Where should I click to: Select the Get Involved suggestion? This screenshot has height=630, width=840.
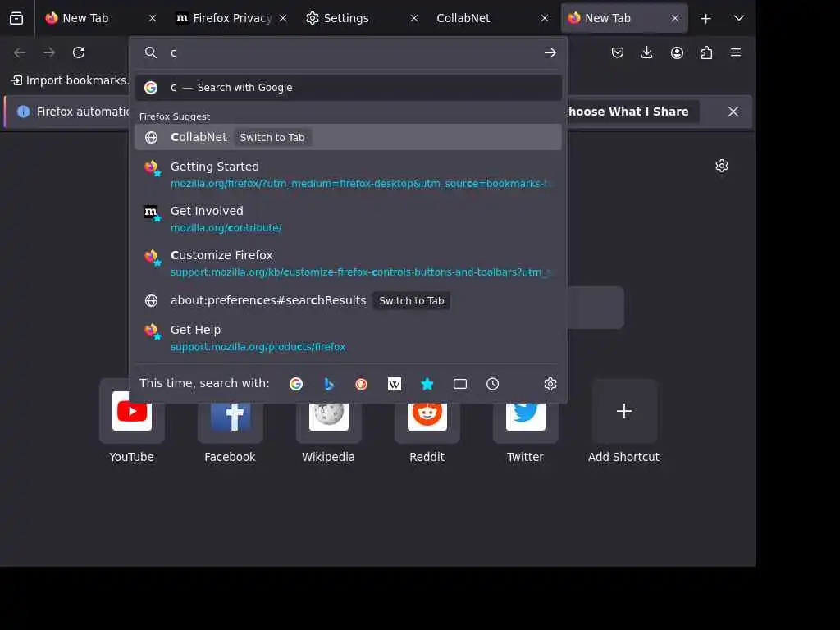348,219
